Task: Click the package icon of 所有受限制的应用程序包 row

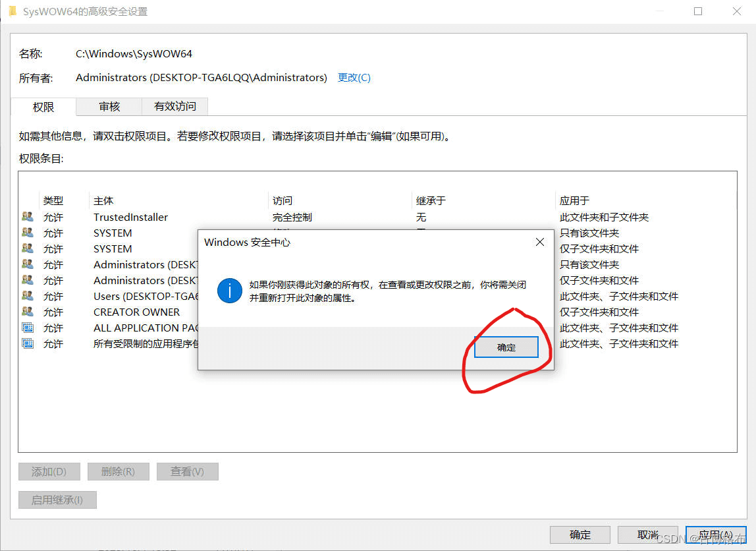Action: [28, 343]
